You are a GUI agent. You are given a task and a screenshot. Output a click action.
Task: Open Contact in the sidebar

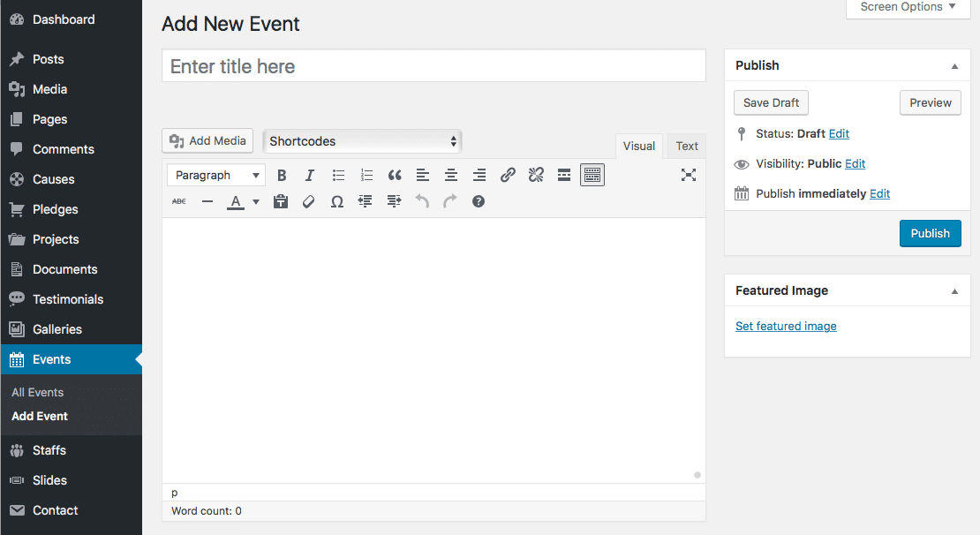click(72, 510)
